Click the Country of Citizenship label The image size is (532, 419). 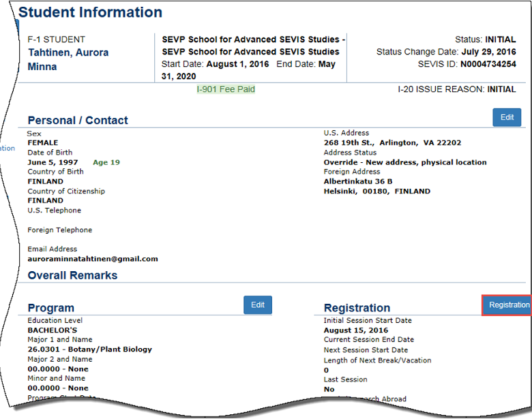click(x=66, y=191)
